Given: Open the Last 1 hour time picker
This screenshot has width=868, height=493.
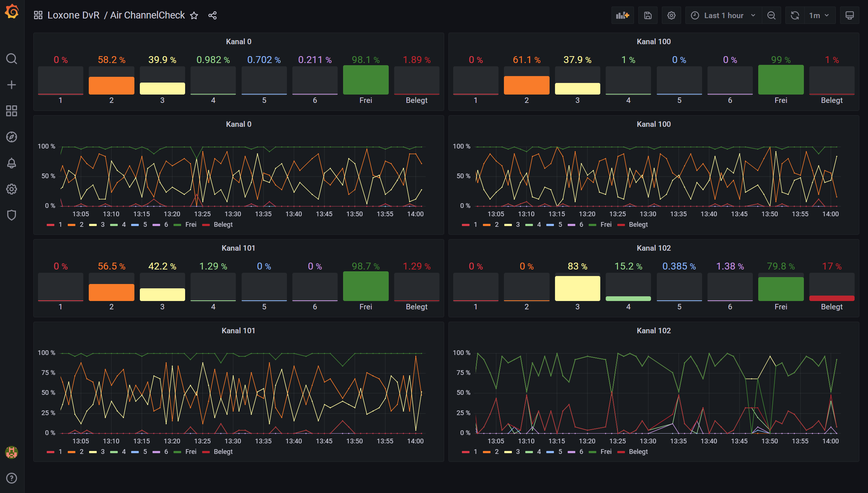Looking at the screenshot, I should [723, 16].
